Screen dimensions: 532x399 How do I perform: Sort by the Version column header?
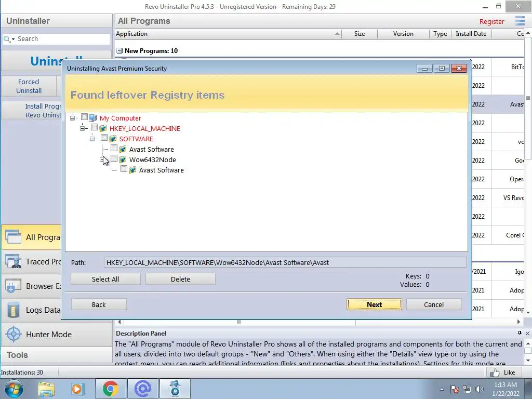[x=403, y=34]
